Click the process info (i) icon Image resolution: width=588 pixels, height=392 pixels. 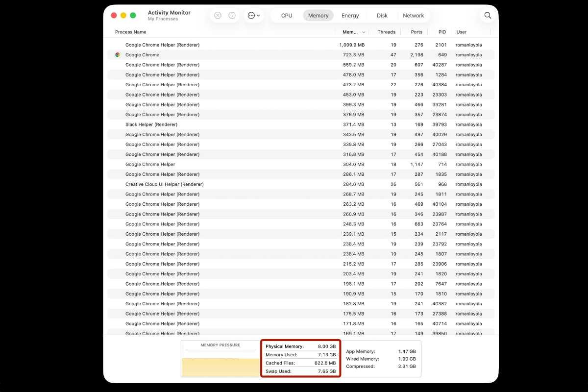232,15
